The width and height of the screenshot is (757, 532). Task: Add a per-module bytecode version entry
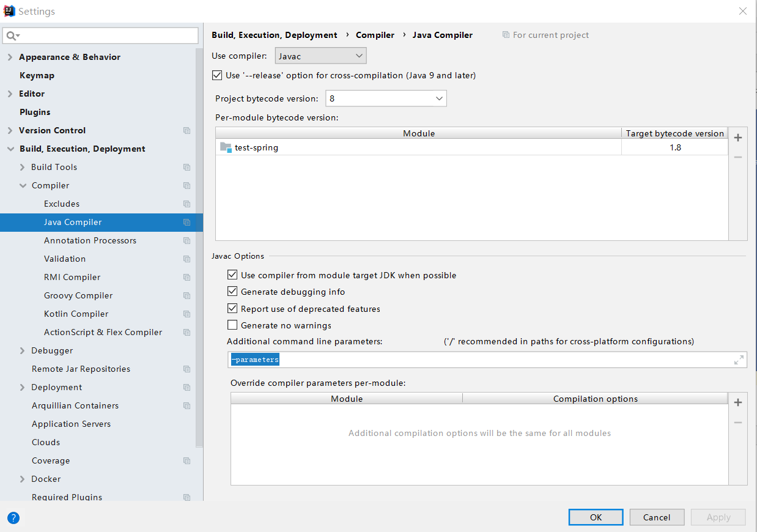point(738,138)
